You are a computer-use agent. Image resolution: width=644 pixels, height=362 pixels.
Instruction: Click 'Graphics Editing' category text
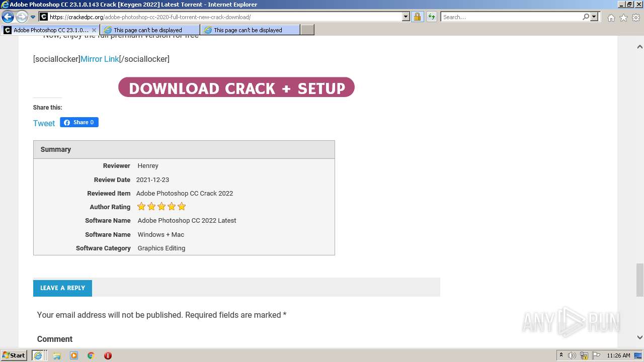click(162, 248)
